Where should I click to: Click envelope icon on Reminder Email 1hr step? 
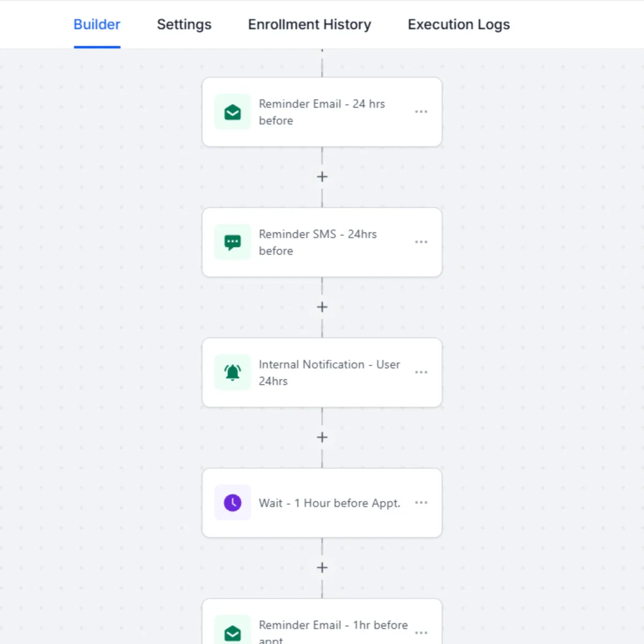(x=232, y=633)
